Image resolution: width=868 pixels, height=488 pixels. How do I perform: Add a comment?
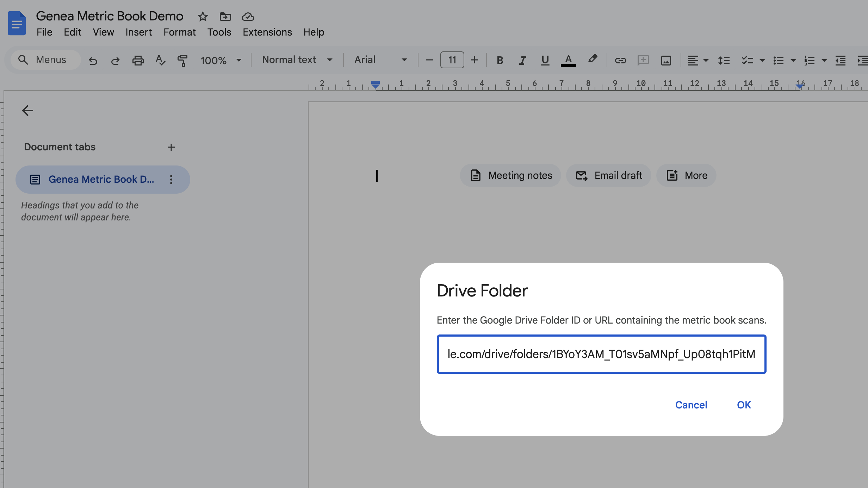point(643,60)
